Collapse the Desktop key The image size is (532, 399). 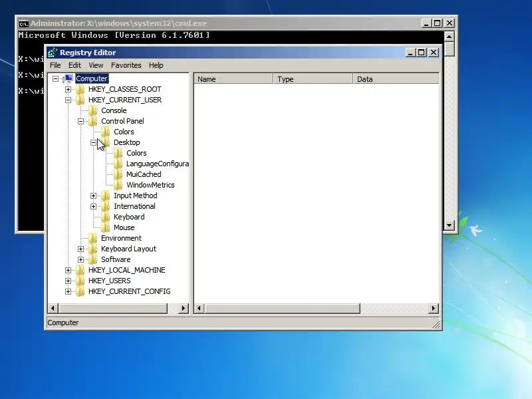tap(93, 142)
